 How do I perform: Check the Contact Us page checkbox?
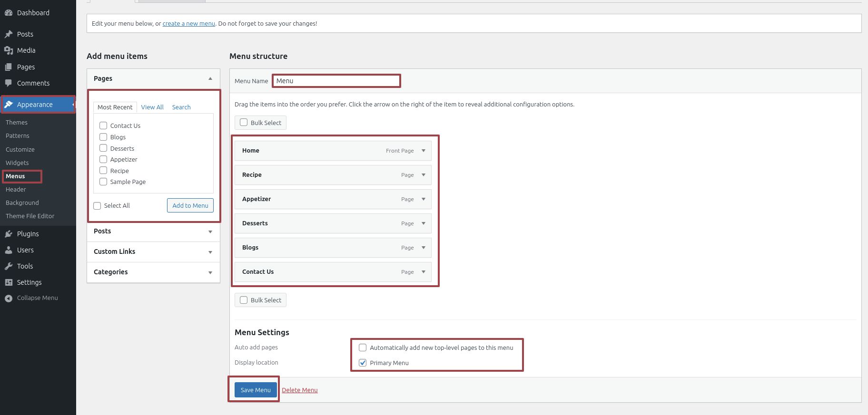click(103, 125)
